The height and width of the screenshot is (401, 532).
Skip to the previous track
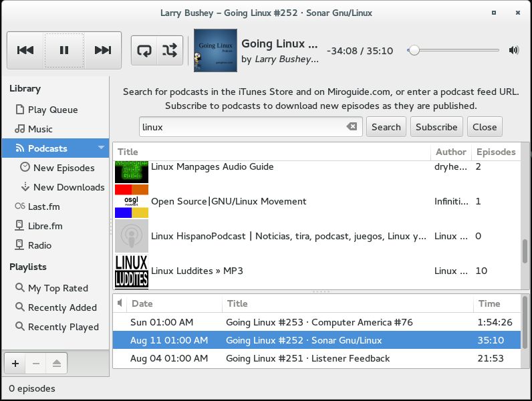(25, 50)
